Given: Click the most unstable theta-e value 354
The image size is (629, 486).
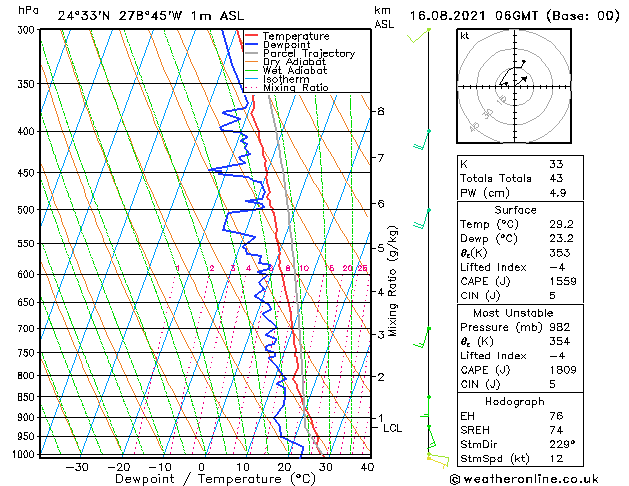Looking at the screenshot, I should 560,341.
